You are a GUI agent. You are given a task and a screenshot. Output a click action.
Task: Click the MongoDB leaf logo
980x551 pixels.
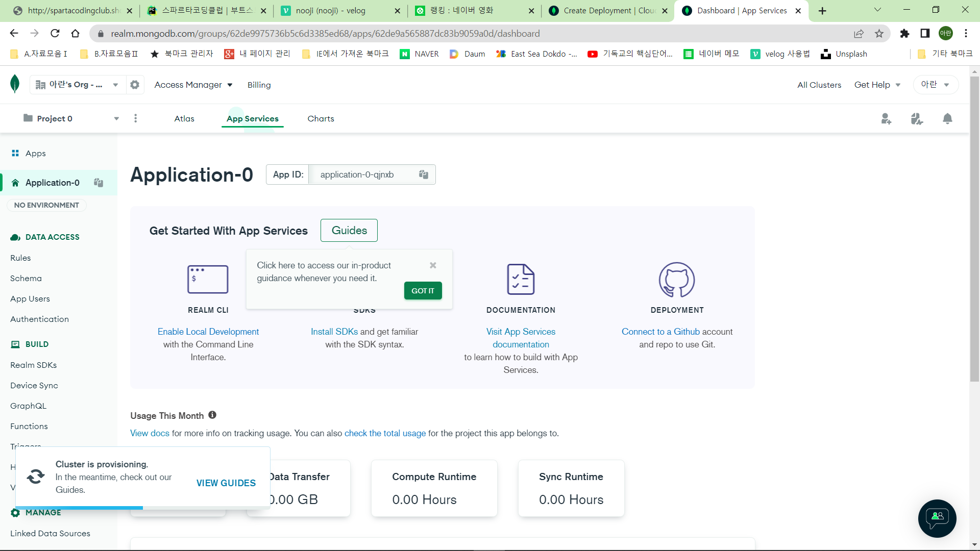tap(15, 84)
